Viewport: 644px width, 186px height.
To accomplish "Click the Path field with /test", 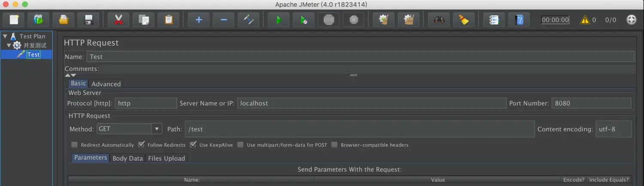I will [360, 129].
